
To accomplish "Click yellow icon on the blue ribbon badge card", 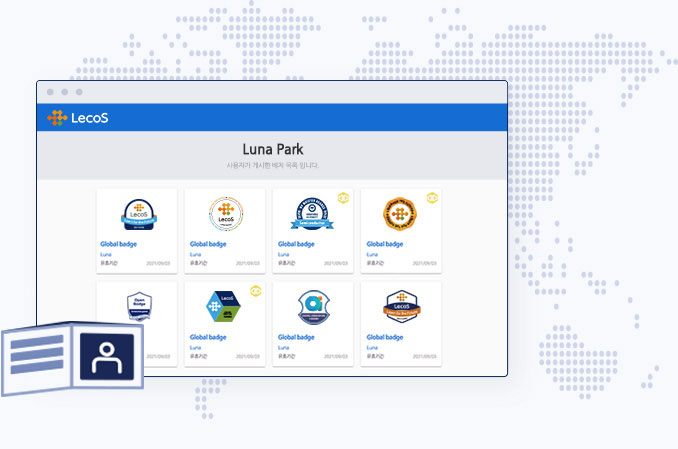I will [343, 198].
